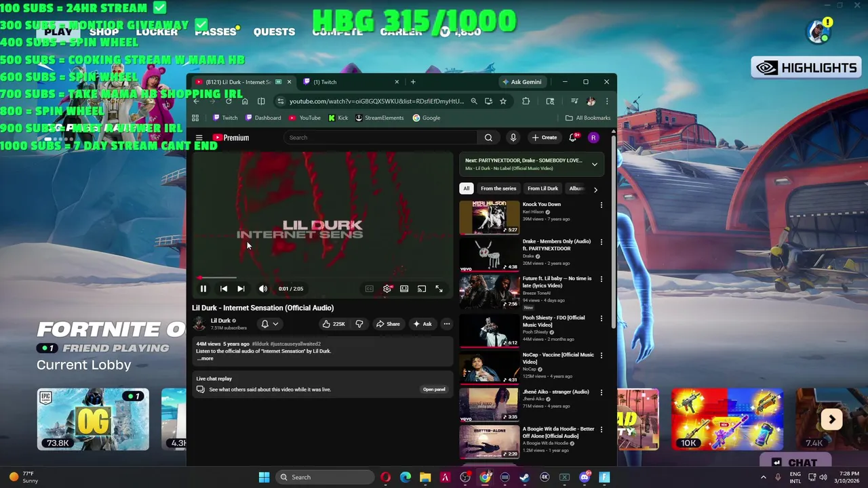Viewport: 868px width, 488px height.
Task: Pause the YouTube video
Action: (x=203, y=289)
